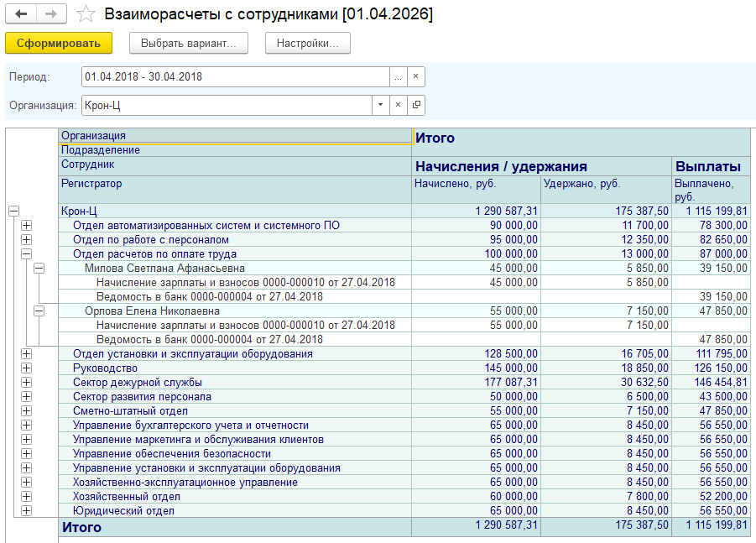This screenshot has width=756, height=543.
Task: Select the Организация header cell
Action: (235, 136)
